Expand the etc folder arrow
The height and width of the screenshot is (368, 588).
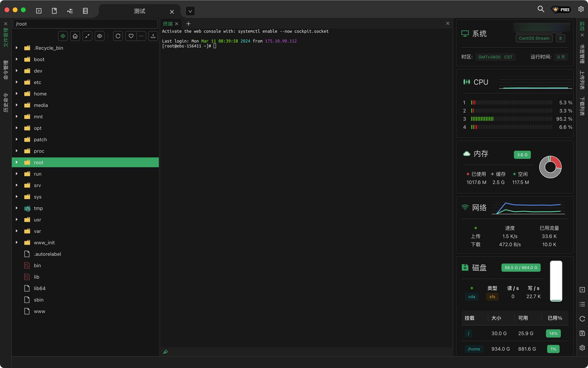(17, 82)
